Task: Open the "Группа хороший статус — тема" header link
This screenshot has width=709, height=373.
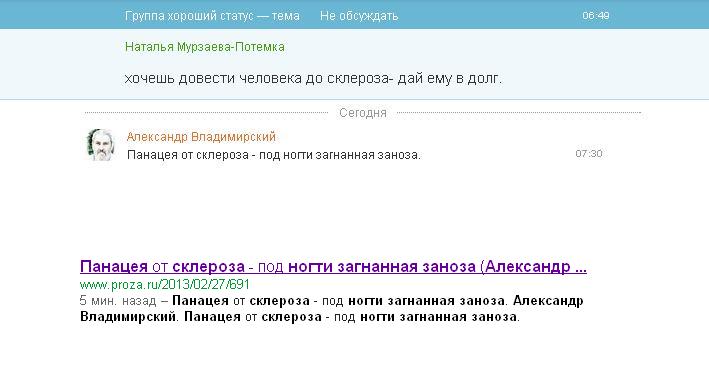Action: coord(212,16)
